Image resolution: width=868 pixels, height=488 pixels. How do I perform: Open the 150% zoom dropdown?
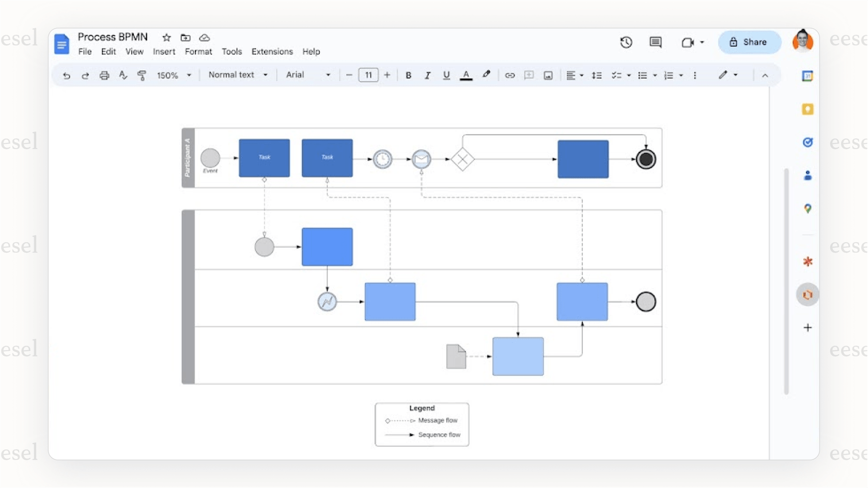click(173, 75)
